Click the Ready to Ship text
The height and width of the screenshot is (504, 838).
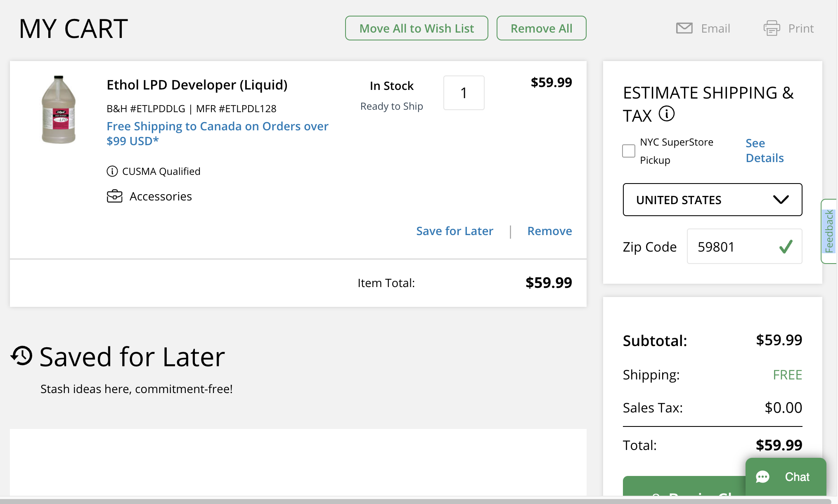tap(391, 106)
